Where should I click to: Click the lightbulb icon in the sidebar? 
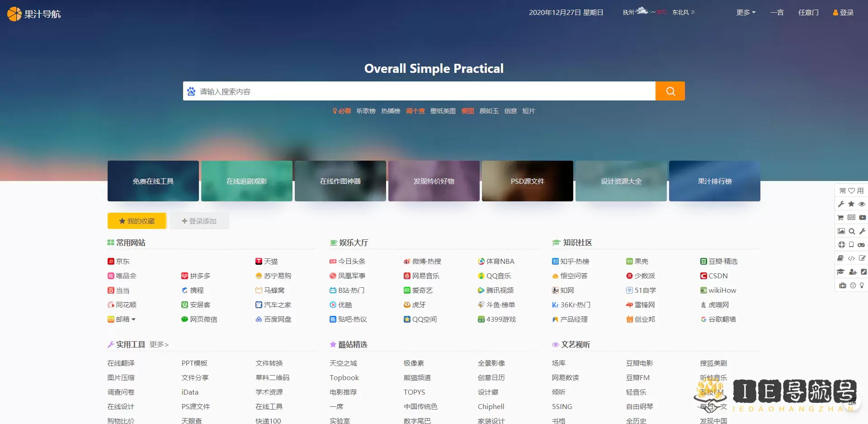click(862, 285)
